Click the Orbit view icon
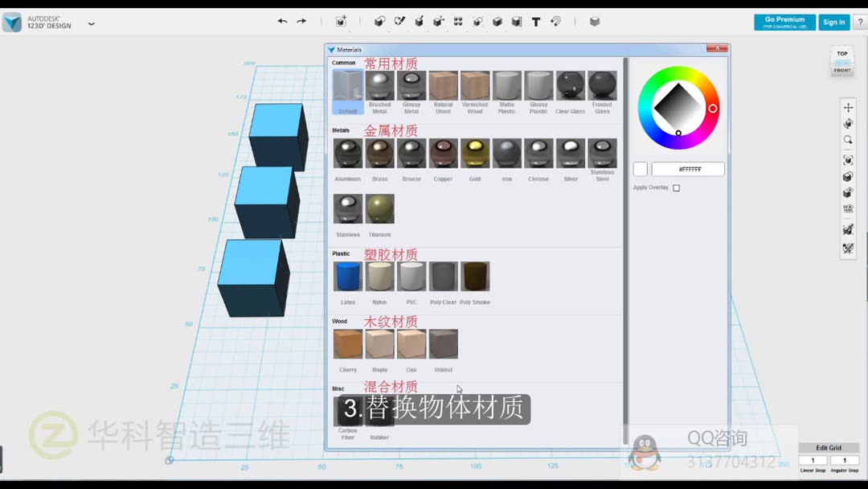 point(848,122)
